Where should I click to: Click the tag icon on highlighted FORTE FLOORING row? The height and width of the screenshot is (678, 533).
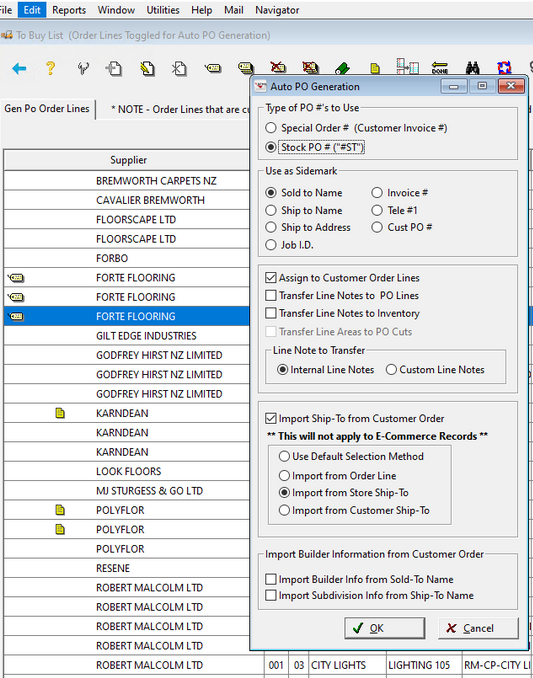pos(16,317)
